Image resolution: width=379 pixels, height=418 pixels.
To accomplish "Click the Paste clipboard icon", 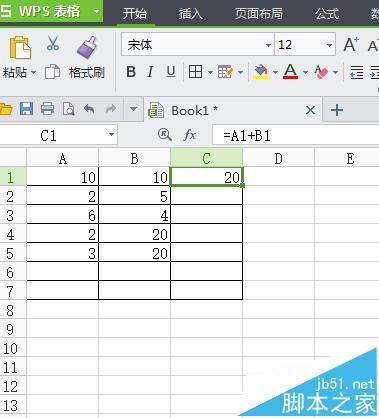I will tap(20, 48).
